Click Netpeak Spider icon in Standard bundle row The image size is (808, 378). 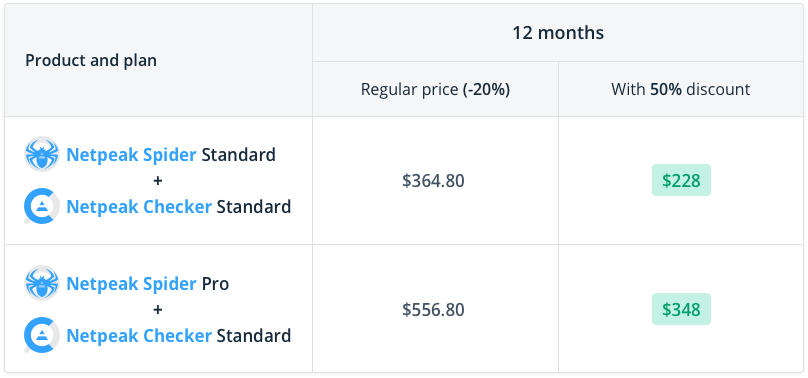pos(42,154)
